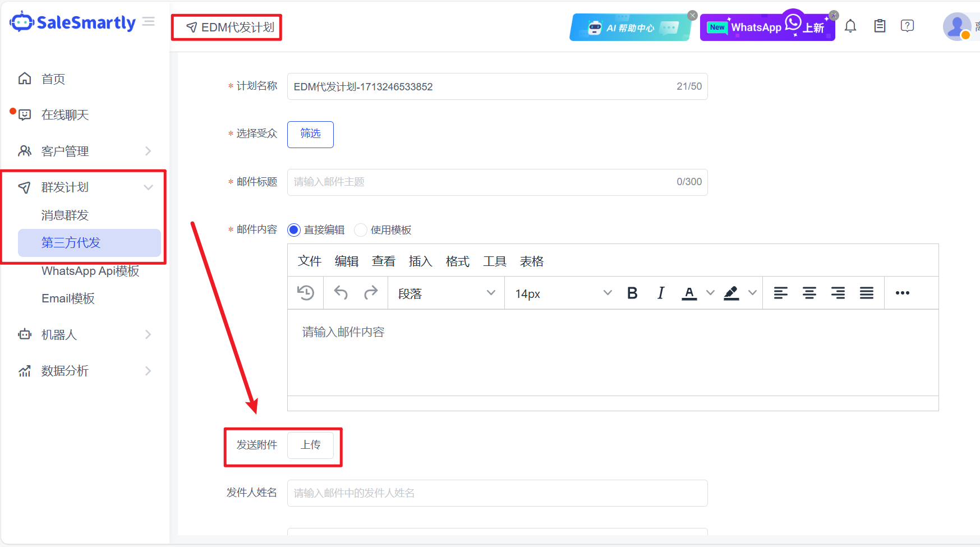
Task: Click the 筛选 audience filter button
Action: pyautogui.click(x=310, y=134)
